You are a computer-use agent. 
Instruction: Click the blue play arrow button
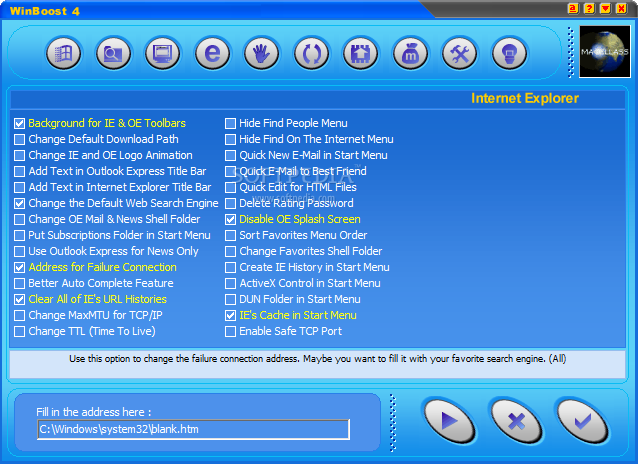pyautogui.click(x=449, y=421)
